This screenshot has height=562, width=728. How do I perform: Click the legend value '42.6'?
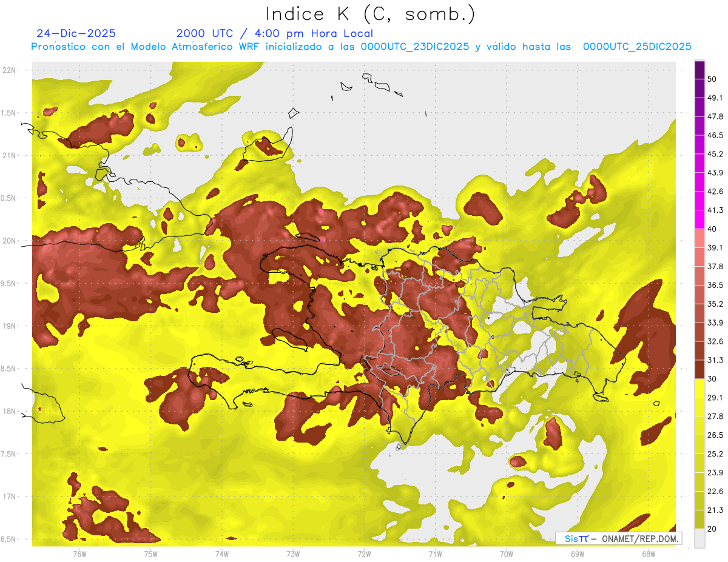[x=715, y=192]
